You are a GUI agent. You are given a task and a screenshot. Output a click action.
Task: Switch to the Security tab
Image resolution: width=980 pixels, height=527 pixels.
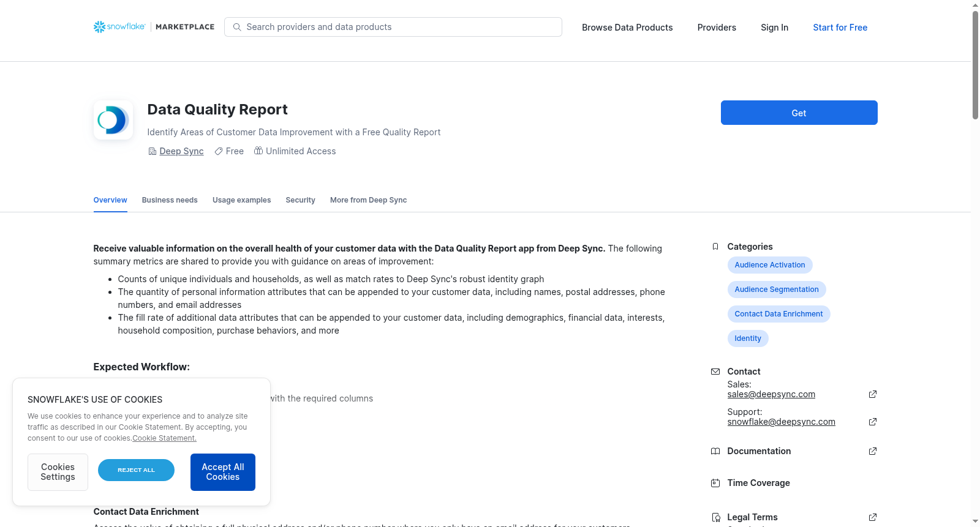click(300, 200)
